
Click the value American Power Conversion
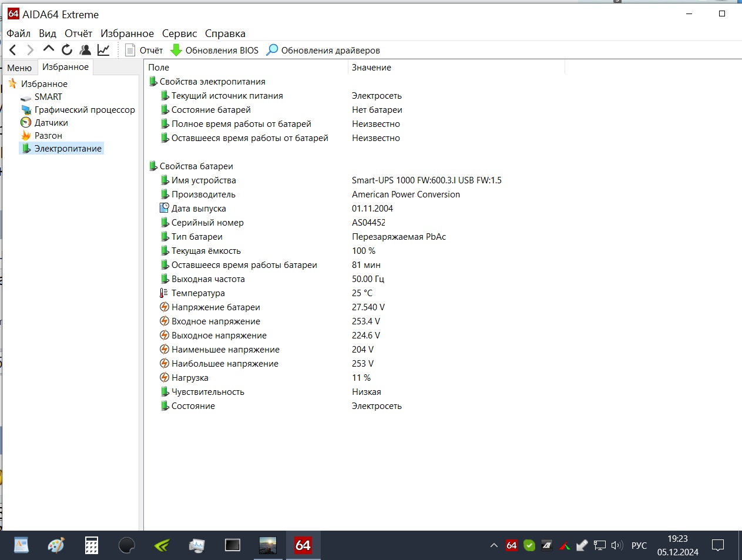tap(406, 195)
